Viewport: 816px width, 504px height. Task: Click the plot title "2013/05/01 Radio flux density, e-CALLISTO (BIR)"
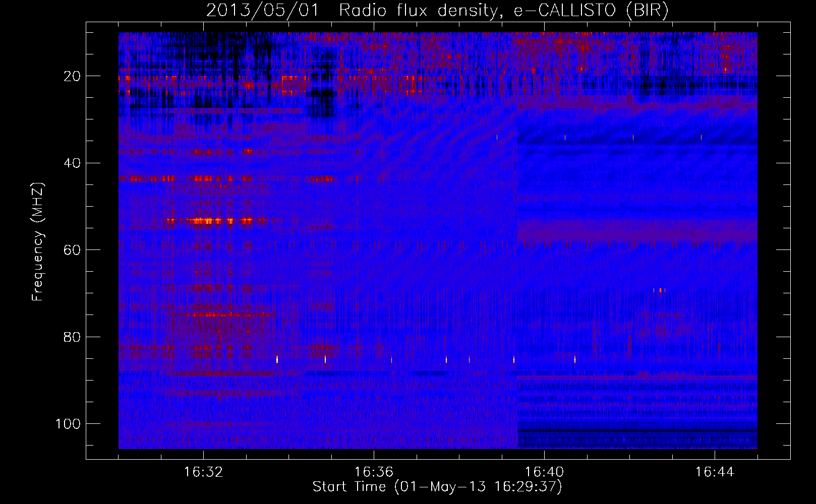pos(437,11)
